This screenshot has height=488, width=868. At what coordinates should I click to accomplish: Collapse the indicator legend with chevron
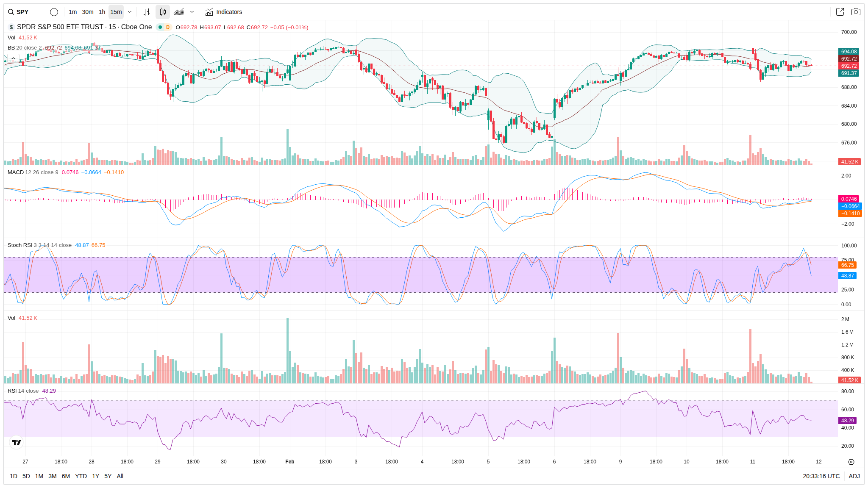point(13,58)
